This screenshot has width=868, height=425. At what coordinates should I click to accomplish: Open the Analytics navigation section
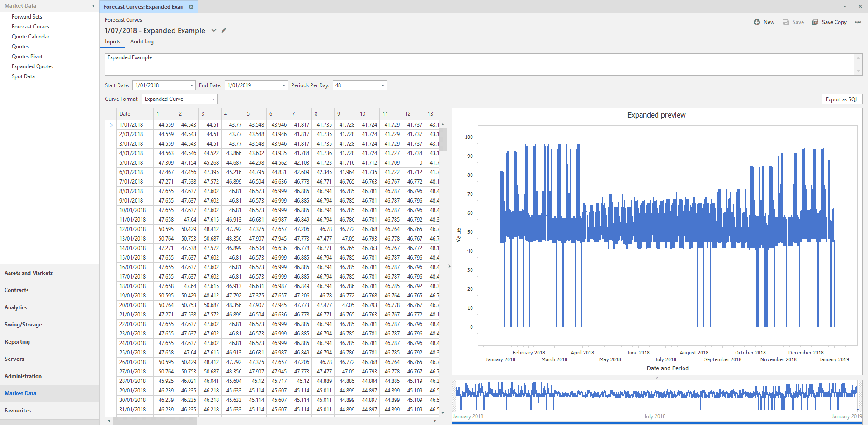tap(16, 307)
